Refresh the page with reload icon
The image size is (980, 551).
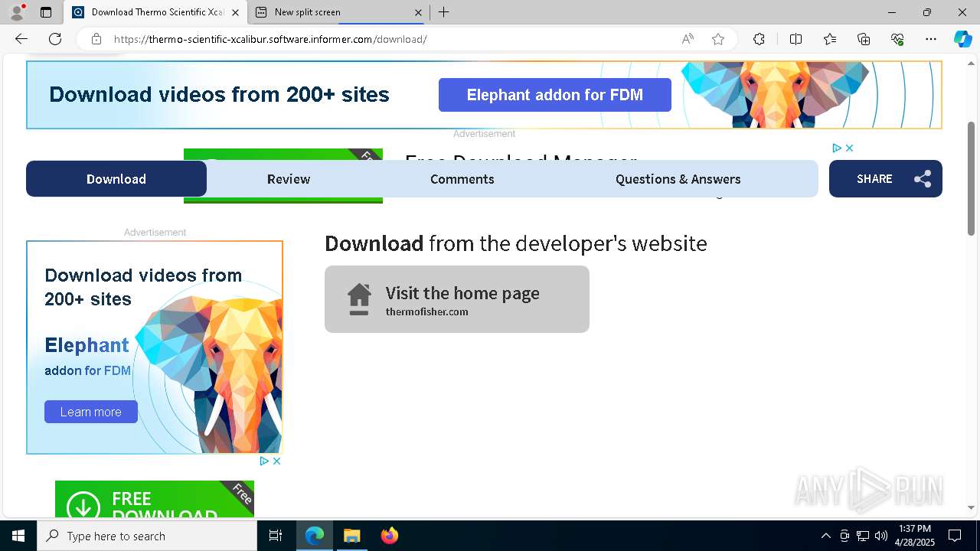(x=55, y=39)
